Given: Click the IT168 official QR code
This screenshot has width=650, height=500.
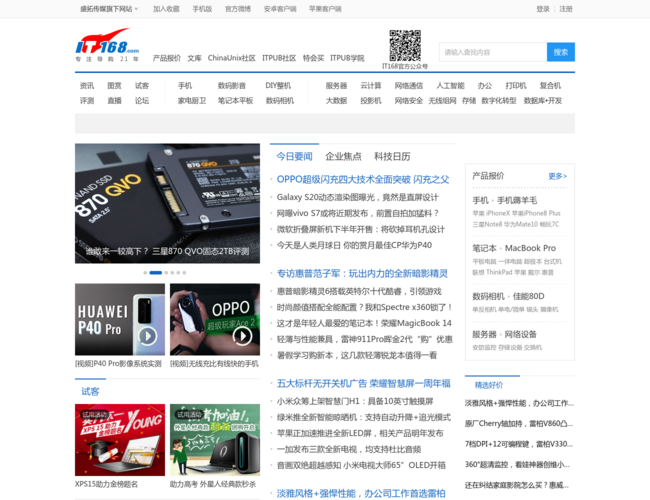Looking at the screenshot, I should point(405,46).
